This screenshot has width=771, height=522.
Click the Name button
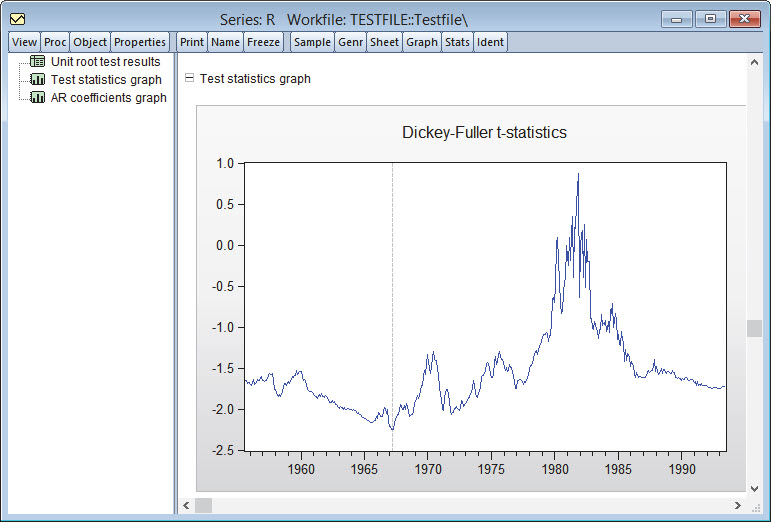point(225,42)
